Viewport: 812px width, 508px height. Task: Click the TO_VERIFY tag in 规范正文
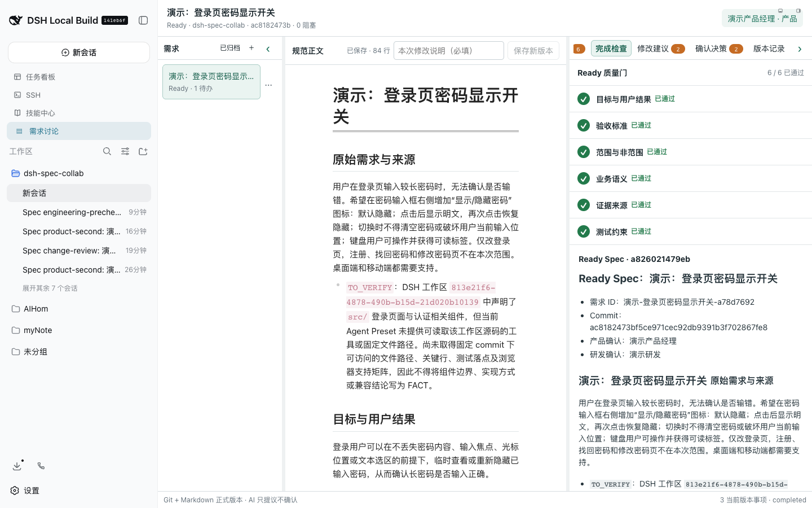click(369, 287)
